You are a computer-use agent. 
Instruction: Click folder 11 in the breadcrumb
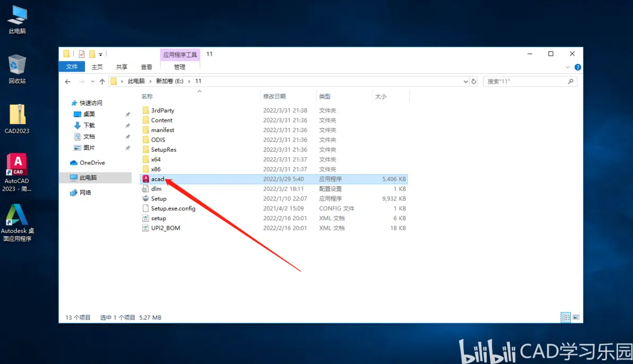coord(198,82)
